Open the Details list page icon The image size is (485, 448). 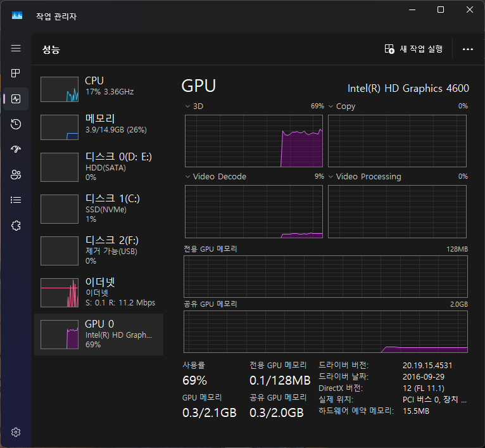[x=16, y=200]
